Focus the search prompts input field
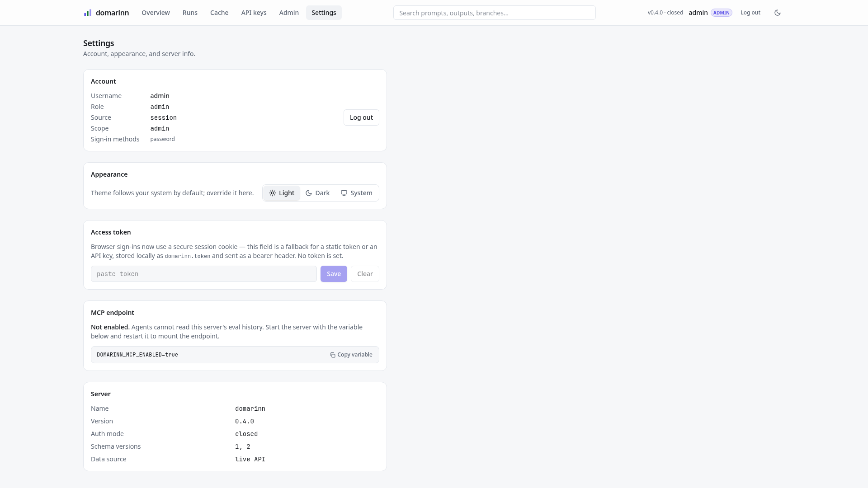Viewport: 868px width, 488px height. [494, 13]
